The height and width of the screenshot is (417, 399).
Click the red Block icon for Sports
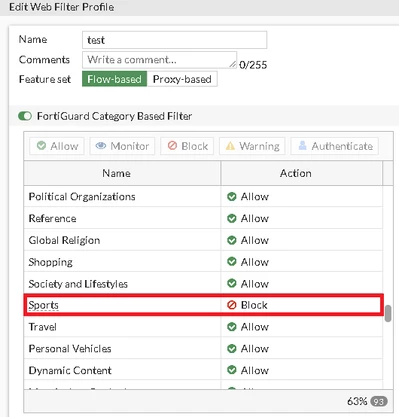[x=232, y=305]
